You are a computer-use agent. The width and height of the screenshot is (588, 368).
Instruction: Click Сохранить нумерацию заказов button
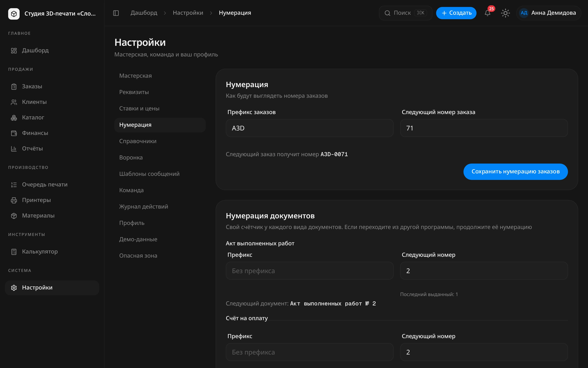[x=515, y=172]
